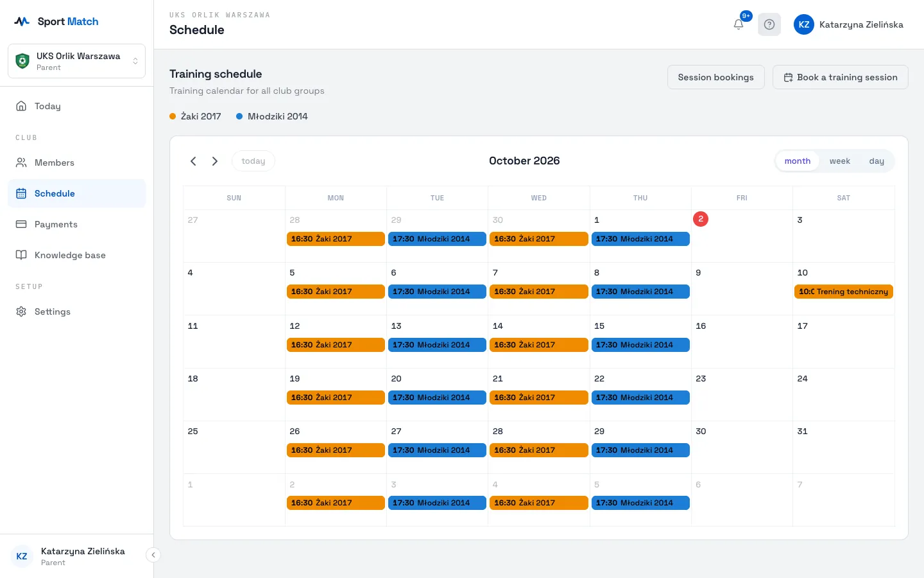
Task: Click the orange Żaki 2017 legend dot
Action: [173, 116]
